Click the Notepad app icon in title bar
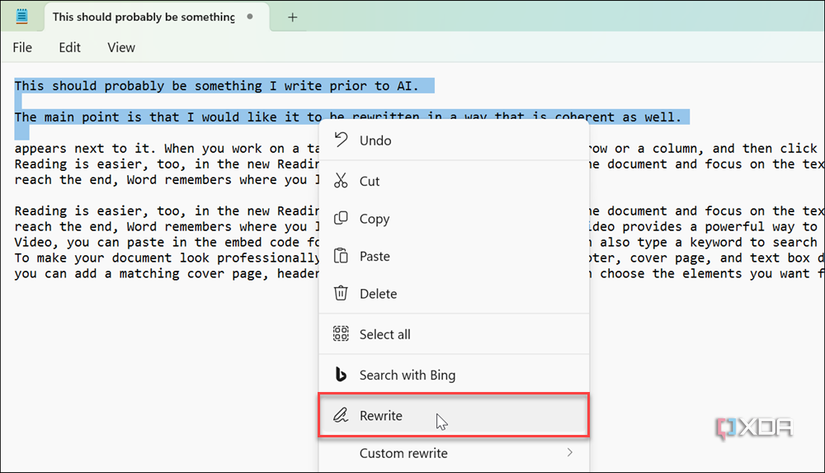Image resolution: width=825 pixels, height=473 pixels. tap(22, 17)
